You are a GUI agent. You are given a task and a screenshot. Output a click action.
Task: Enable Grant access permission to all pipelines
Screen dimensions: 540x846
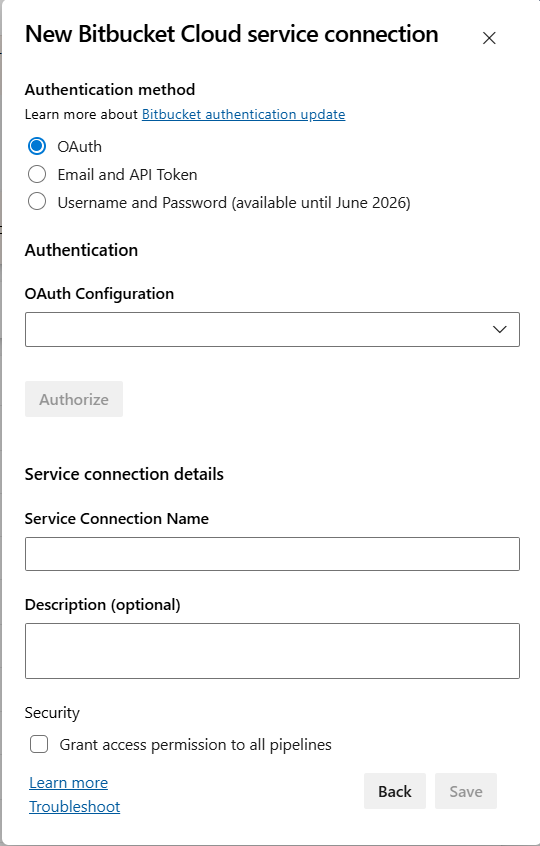click(x=39, y=744)
